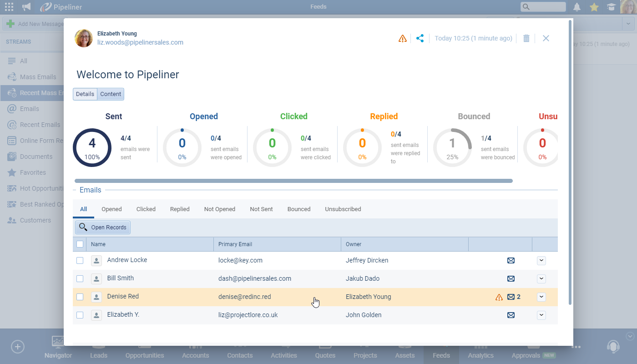Click the Open Records button
Image resolution: width=637 pixels, height=364 pixels.
tap(103, 227)
